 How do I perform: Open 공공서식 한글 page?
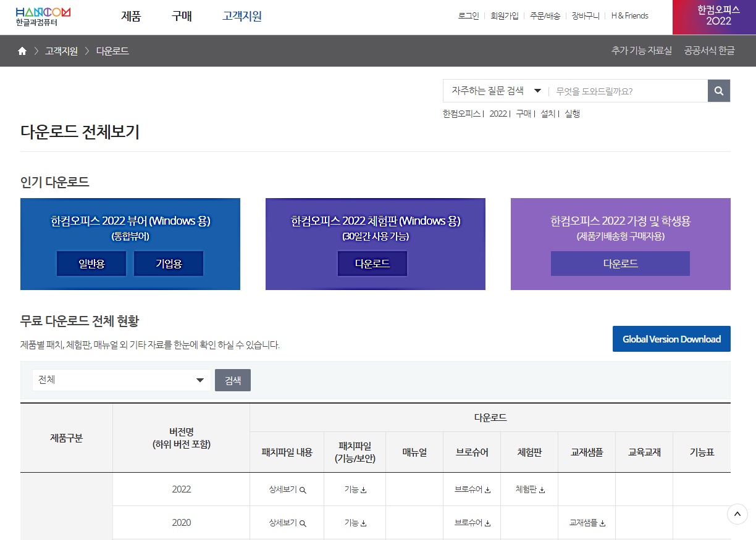pyautogui.click(x=709, y=51)
